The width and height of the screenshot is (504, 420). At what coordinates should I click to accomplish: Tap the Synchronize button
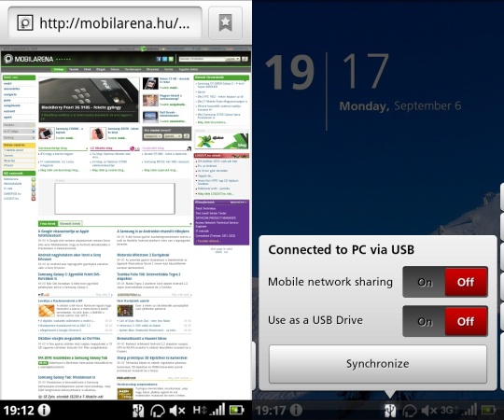click(x=378, y=364)
